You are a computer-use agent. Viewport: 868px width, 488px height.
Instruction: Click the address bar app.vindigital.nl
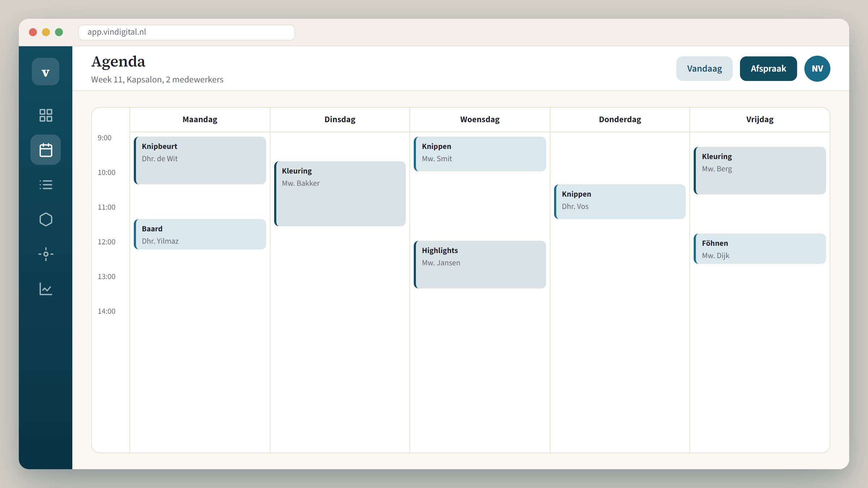point(187,32)
